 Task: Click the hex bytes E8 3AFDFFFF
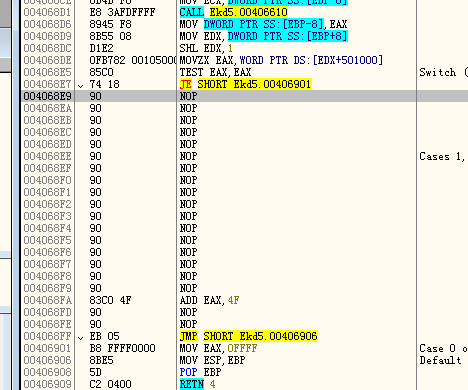pos(122,12)
